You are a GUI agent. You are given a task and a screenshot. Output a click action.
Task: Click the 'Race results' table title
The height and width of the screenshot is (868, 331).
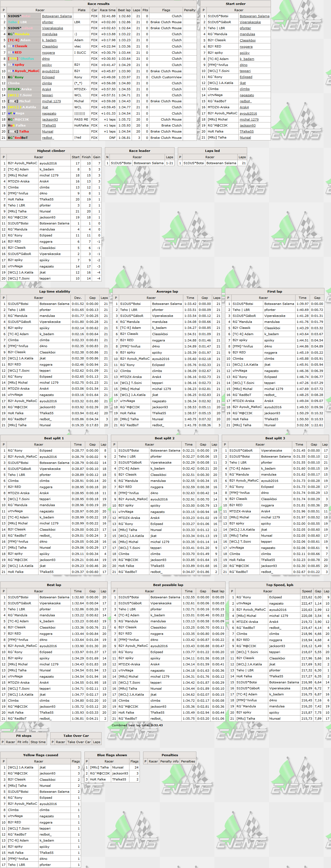click(99, 4)
